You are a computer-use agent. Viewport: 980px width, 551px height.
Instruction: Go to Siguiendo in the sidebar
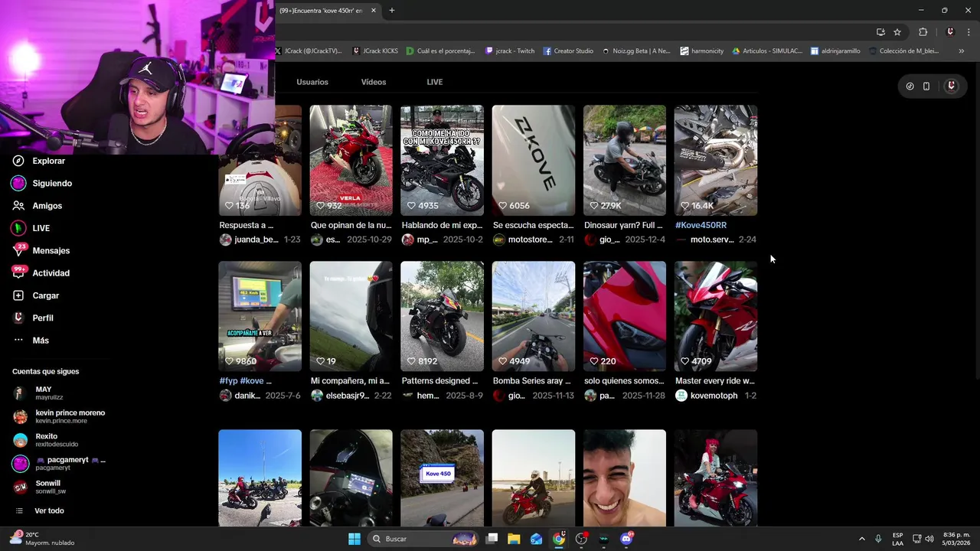(x=42, y=184)
